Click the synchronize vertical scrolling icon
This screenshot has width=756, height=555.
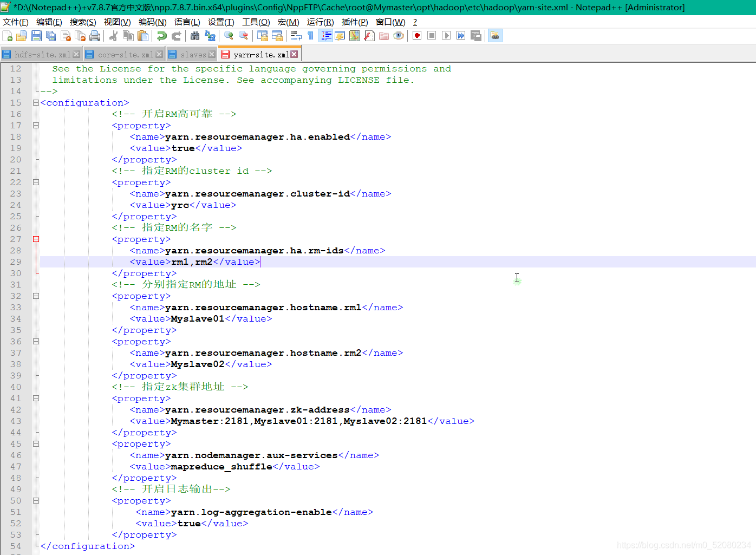(263, 36)
